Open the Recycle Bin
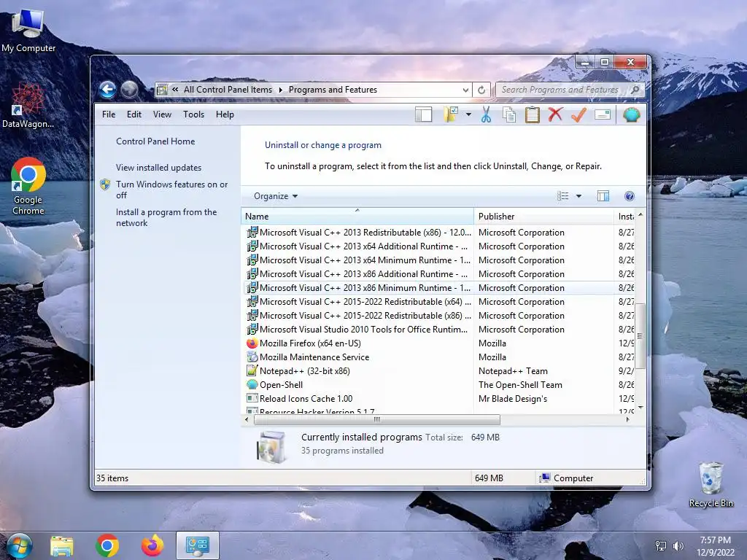Image resolution: width=747 pixels, height=560 pixels. pyautogui.click(x=711, y=484)
